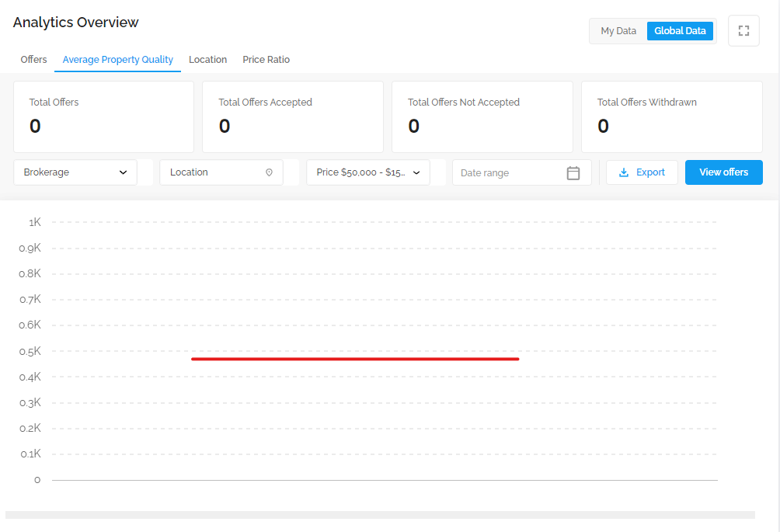Click the 1K axis label
This screenshot has width=780, height=532.
(x=35, y=222)
